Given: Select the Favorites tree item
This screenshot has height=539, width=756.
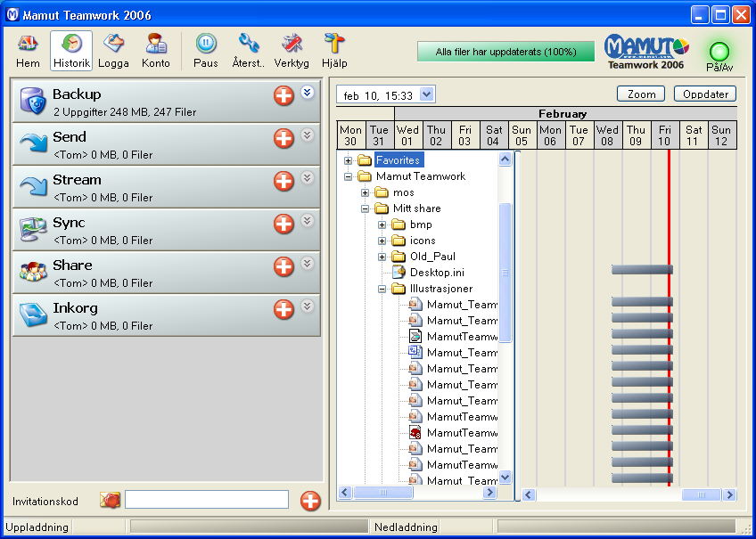Looking at the screenshot, I should [398, 159].
